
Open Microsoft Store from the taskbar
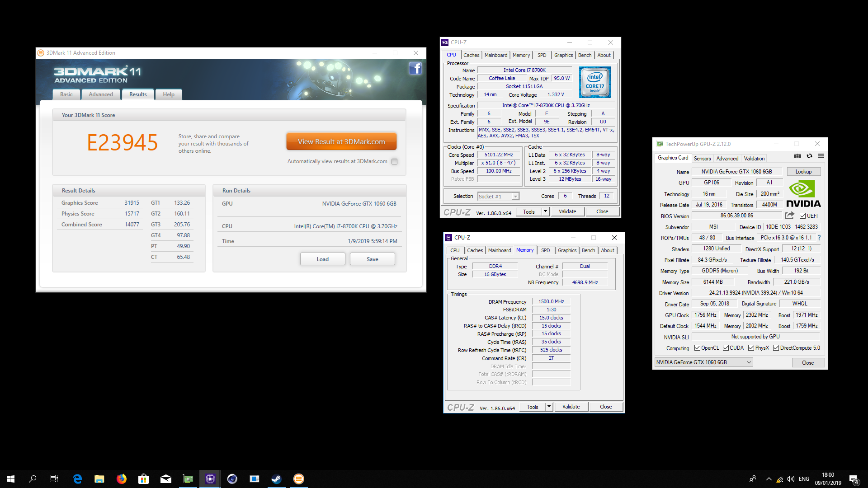143,479
